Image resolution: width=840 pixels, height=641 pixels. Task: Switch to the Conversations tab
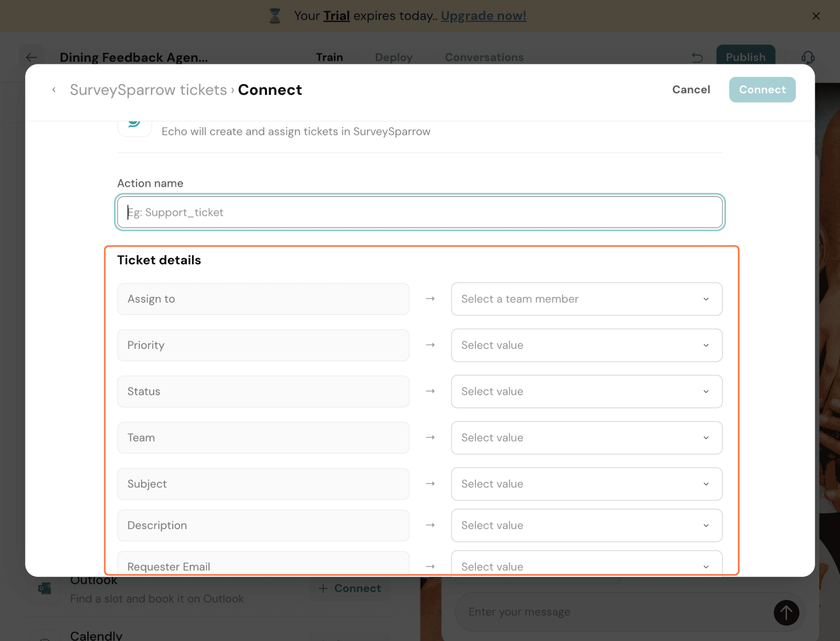(x=484, y=57)
